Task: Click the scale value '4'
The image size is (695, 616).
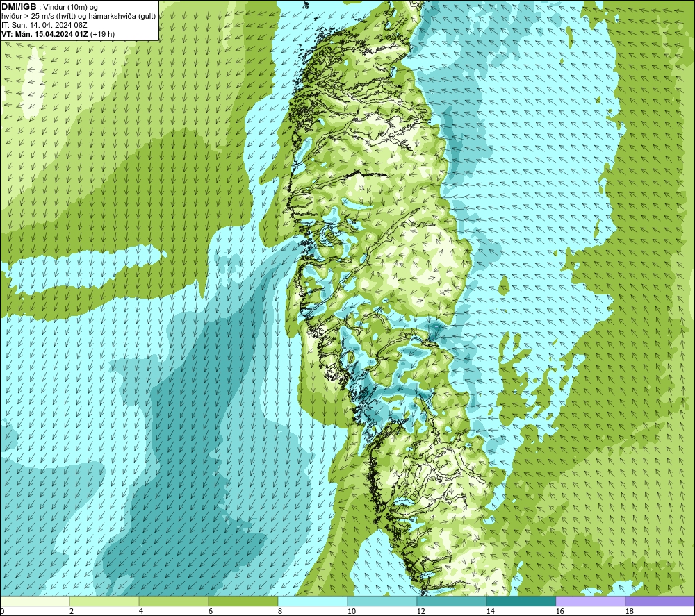Action: pyautogui.click(x=141, y=612)
